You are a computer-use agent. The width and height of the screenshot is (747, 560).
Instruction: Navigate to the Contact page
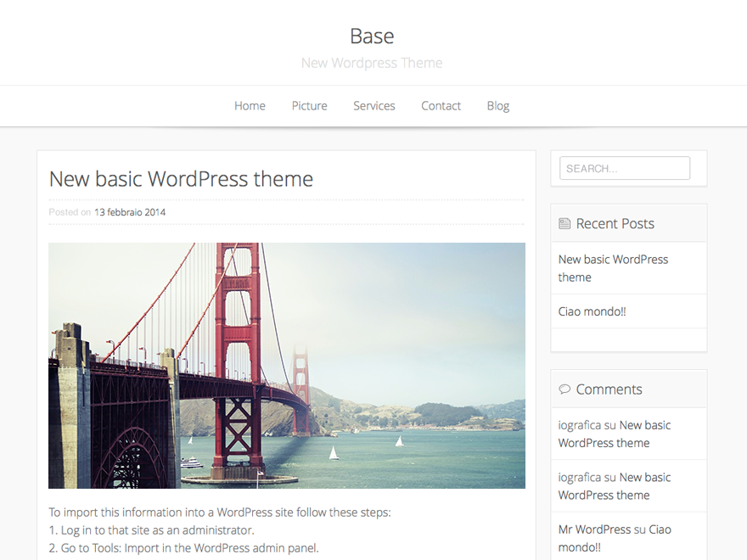[441, 106]
